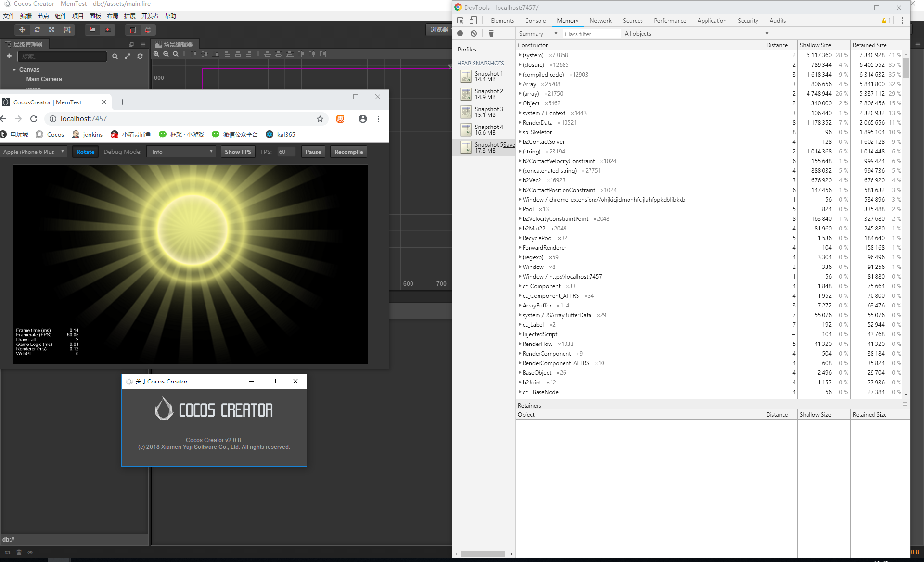
Task: Click the take heap snapshot record button
Action: [460, 33]
